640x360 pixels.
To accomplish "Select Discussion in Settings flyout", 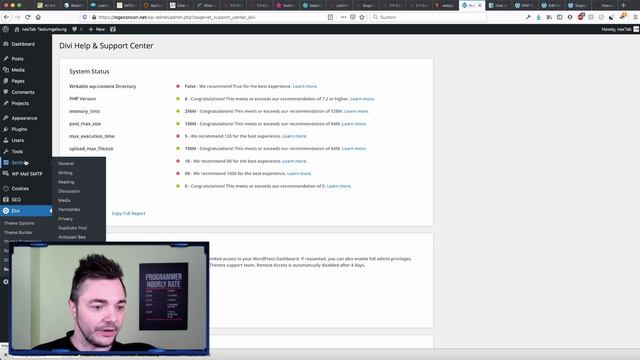I will pos(69,191).
